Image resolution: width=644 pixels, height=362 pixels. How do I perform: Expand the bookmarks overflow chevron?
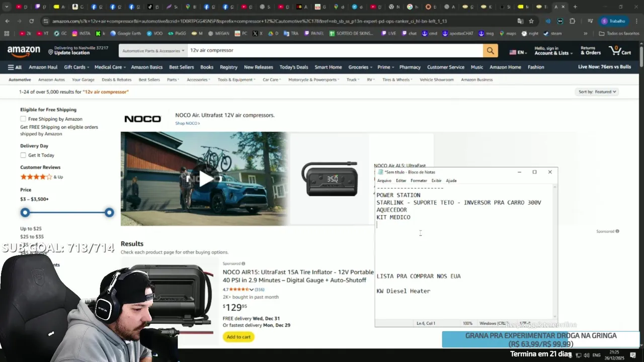[x=585, y=33]
